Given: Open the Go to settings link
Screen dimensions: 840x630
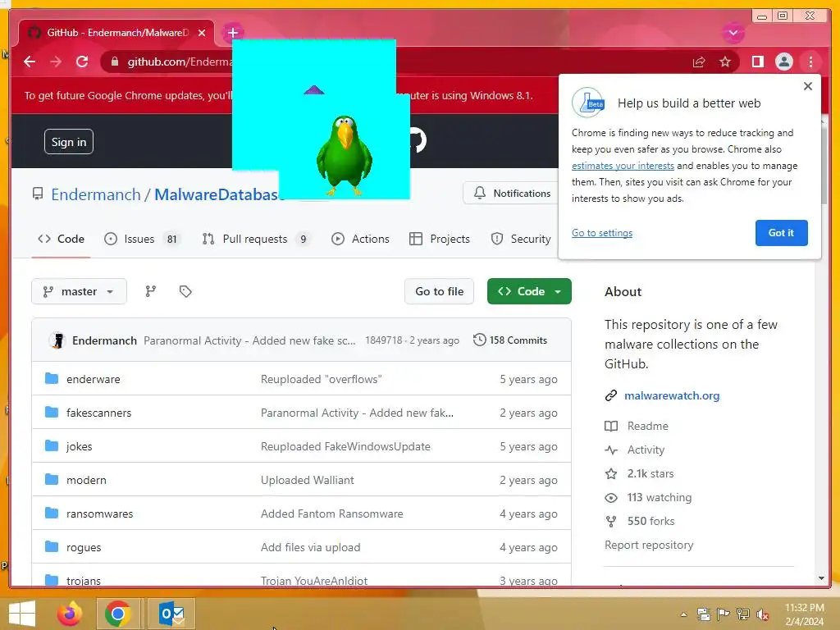Looking at the screenshot, I should coord(601,233).
